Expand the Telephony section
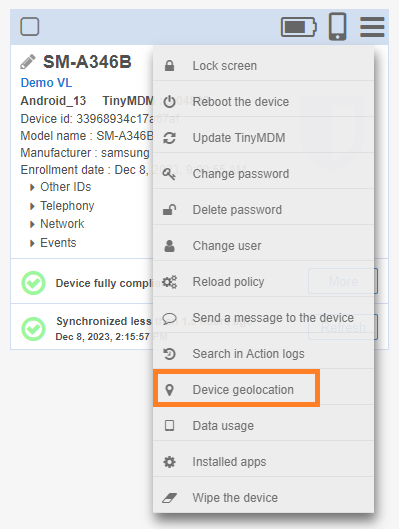 pyautogui.click(x=62, y=206)
